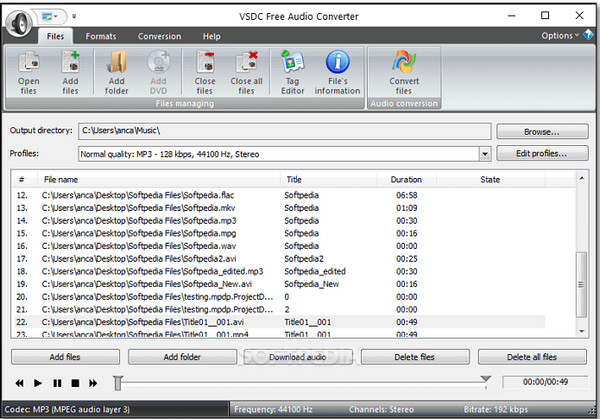This screenshot has width=600, height=419.
Task: Select row 15 Softpedia.mpg
Action: point(279,233)
